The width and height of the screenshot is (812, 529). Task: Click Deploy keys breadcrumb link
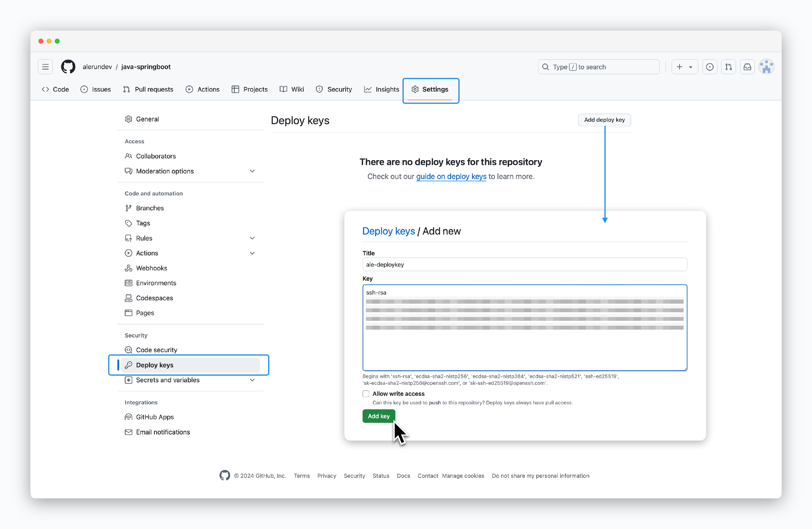[x=389, y=231]
